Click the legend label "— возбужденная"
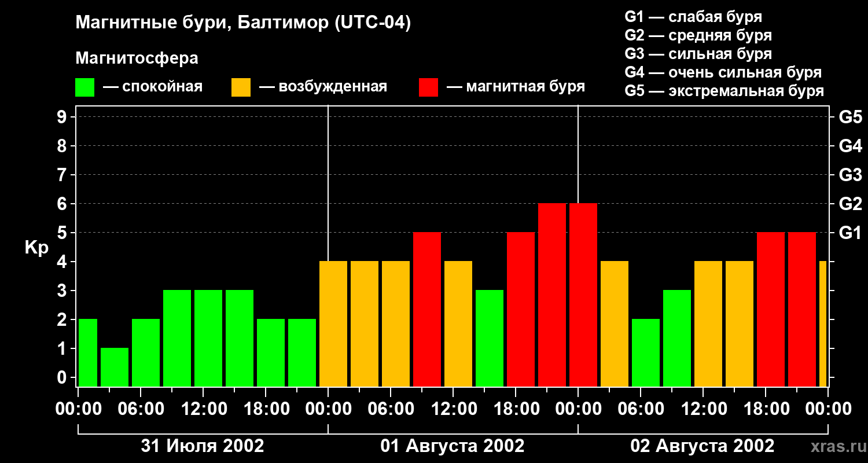 (x=323, y=87)
